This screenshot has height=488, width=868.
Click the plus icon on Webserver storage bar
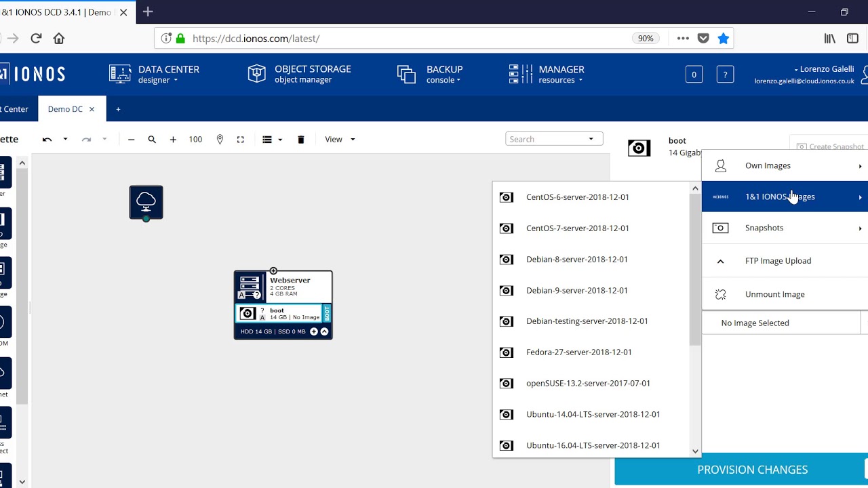tap(314, 331)
